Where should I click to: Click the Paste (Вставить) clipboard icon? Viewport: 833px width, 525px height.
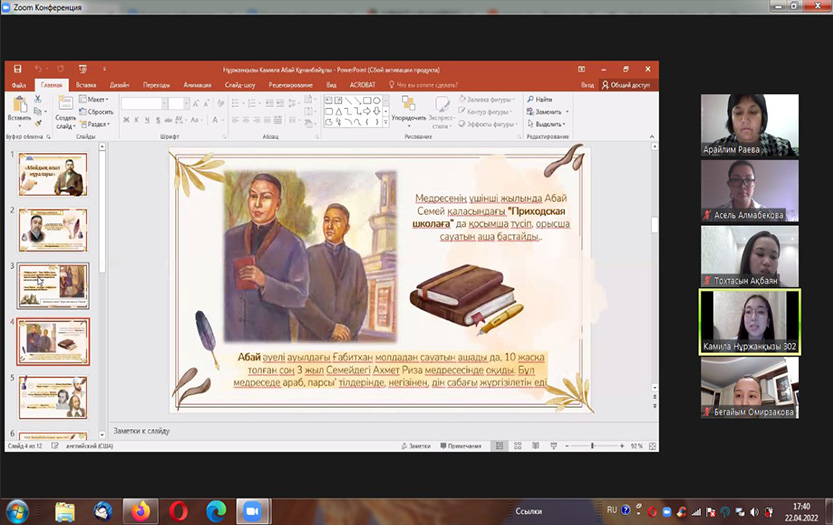[19, 106]
